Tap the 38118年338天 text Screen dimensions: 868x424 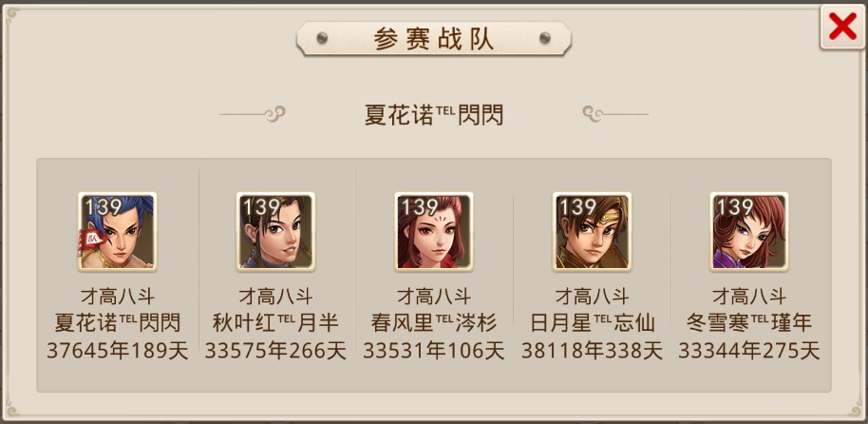pos(592,350)
